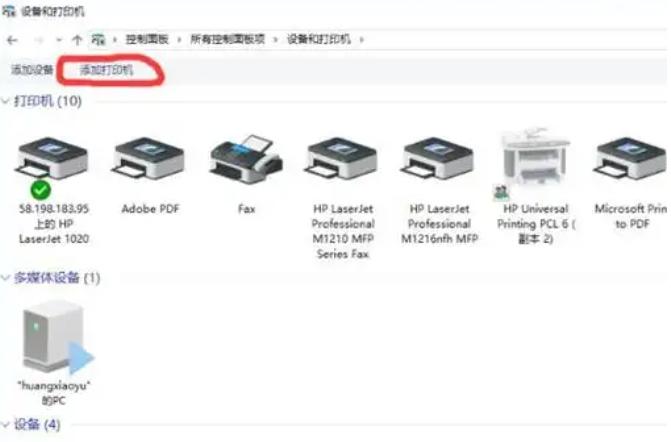Expand chevron after 所有控制面板项 breadcrumb
671x442 pixels.
pyautogui.click(x=276, y=40)
